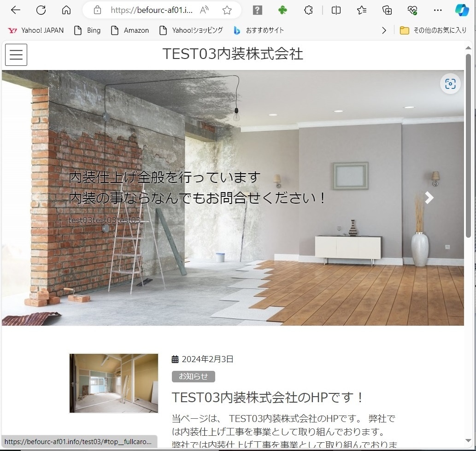Click the page scrollbar down arrow
This screenshot has width=476, height=451.
[x=468, y=440]
